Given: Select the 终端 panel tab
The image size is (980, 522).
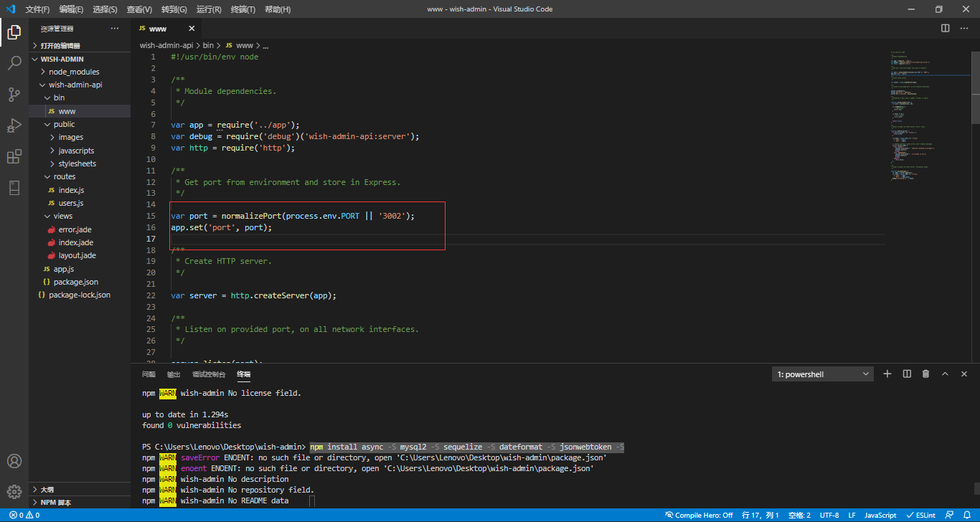Looking at the screenshot, I should click(244, 374).
